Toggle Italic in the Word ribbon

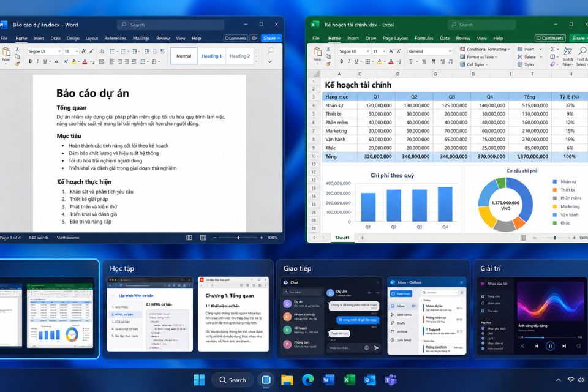[x=37, y=61]
